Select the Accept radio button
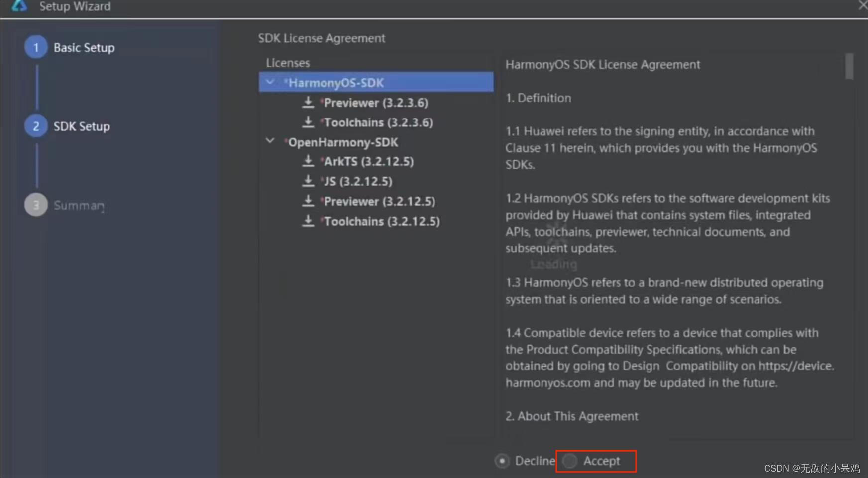Screen dimensions: 868x478 pyautogui.click(x=570, y=461)
